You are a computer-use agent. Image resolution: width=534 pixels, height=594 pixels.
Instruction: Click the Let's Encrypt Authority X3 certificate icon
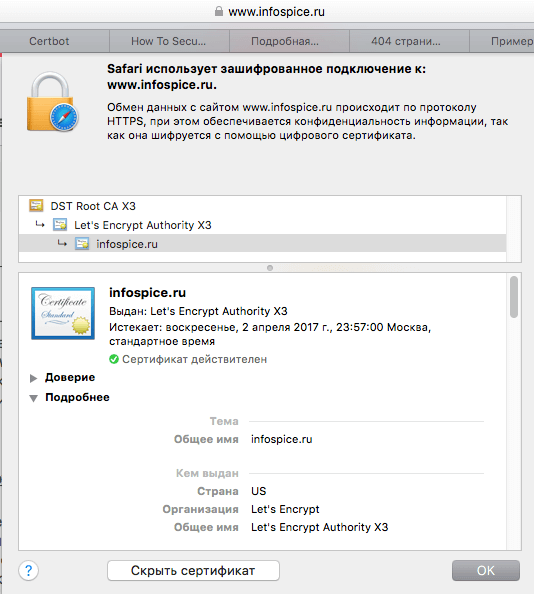click(x=60, y=225)
